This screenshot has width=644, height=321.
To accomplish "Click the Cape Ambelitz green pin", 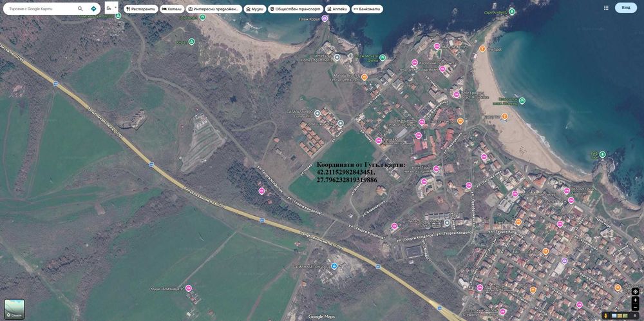I will [x=512, y=12].
